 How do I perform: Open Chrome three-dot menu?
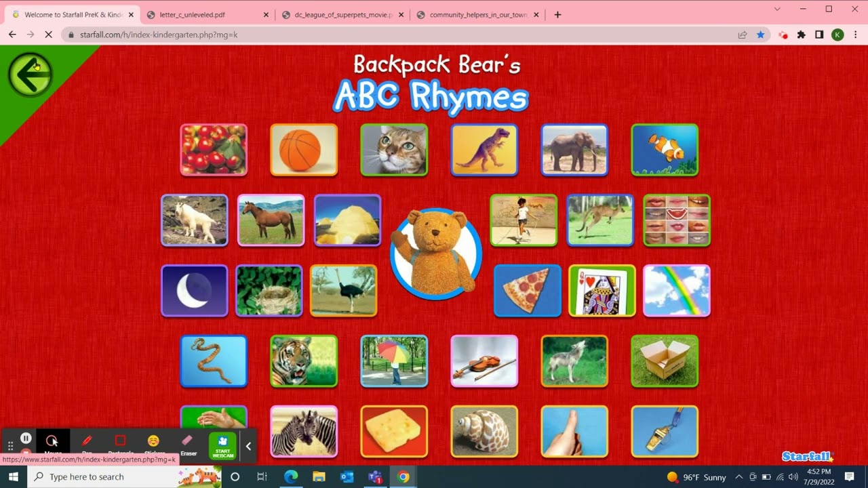click(x=855, y=35)
